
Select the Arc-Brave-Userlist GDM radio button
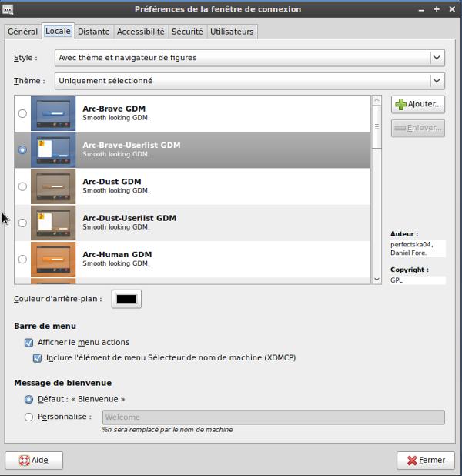click(x=22, y=150)
